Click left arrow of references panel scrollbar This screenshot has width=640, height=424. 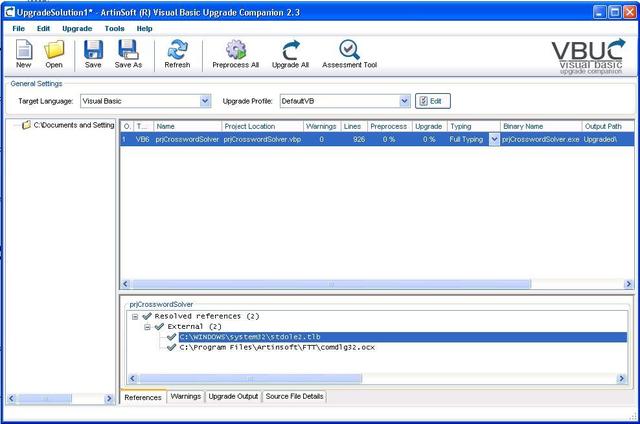click(133, 378)
